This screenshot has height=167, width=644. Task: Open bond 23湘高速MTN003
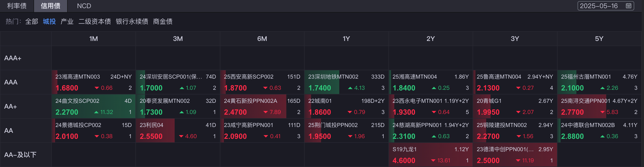click(x=77, y=77)
